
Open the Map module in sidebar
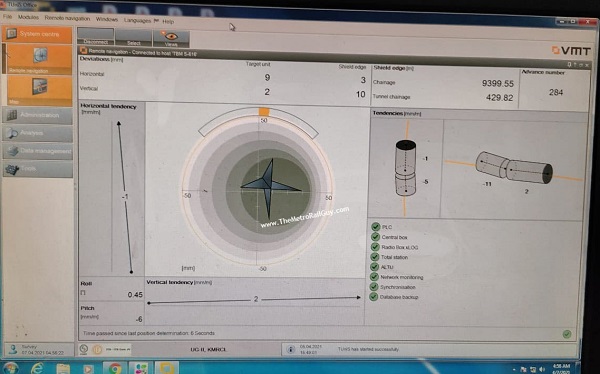[x=39, y=90]
